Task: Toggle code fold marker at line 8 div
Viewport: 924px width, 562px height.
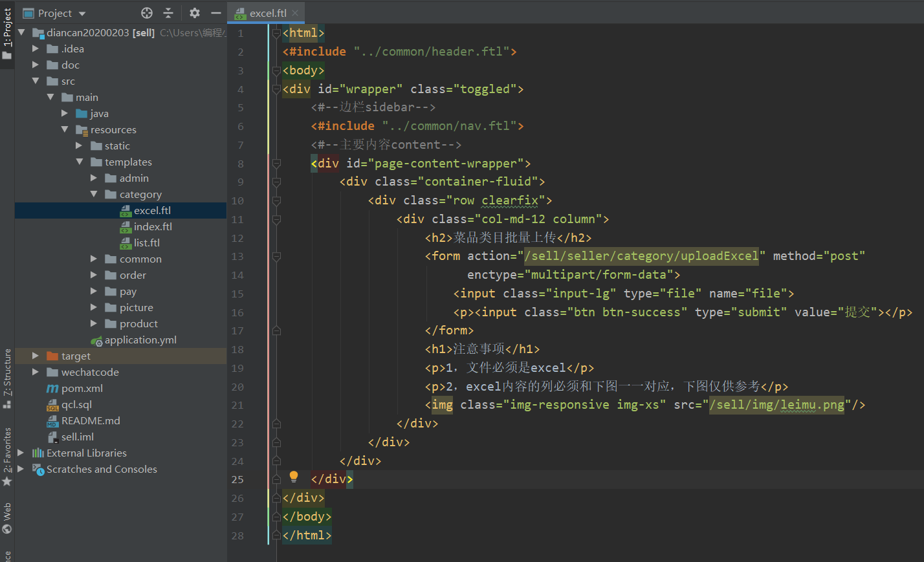Action: click(276, 164)
